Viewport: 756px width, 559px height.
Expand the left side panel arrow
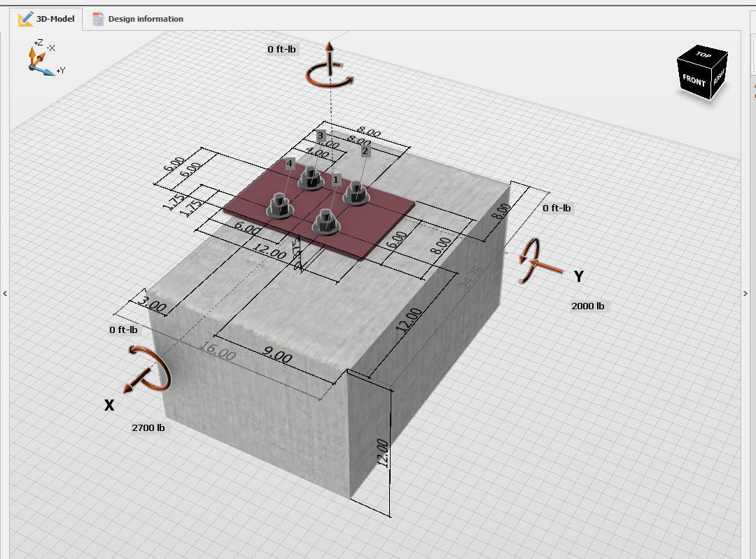pos(5,293)
